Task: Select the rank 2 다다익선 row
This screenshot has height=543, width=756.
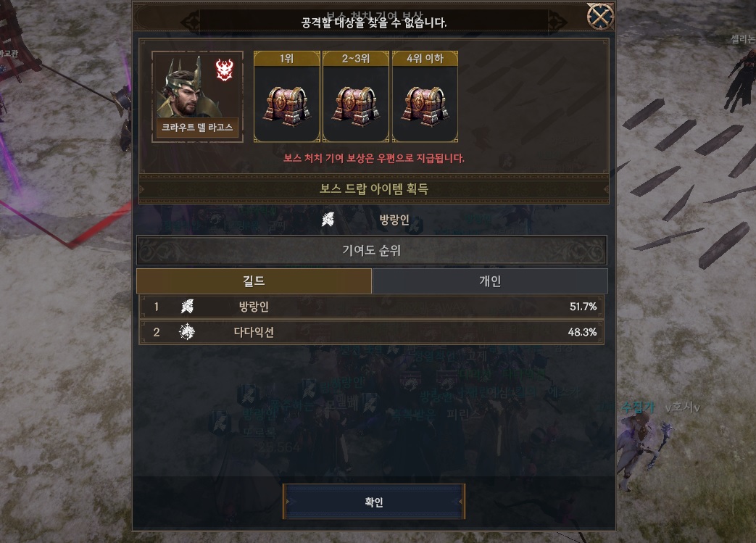Action: click(x=371, y=332)
